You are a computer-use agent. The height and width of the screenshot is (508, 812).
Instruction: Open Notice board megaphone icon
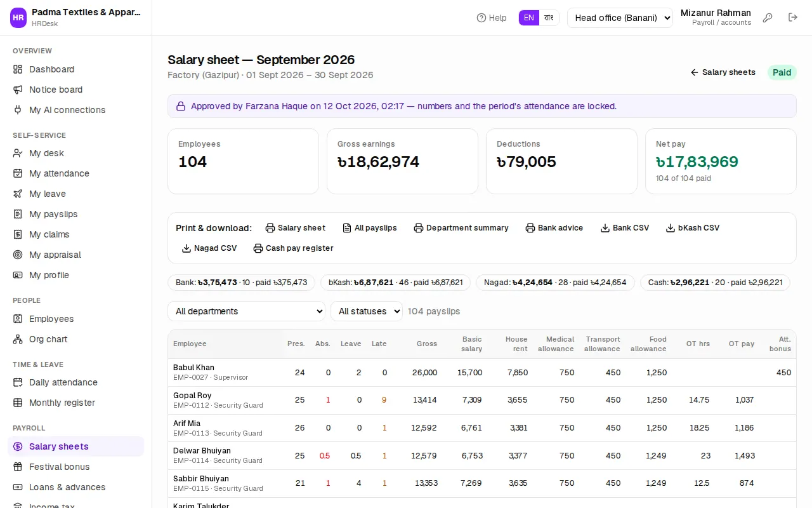(x=18, y=90)
